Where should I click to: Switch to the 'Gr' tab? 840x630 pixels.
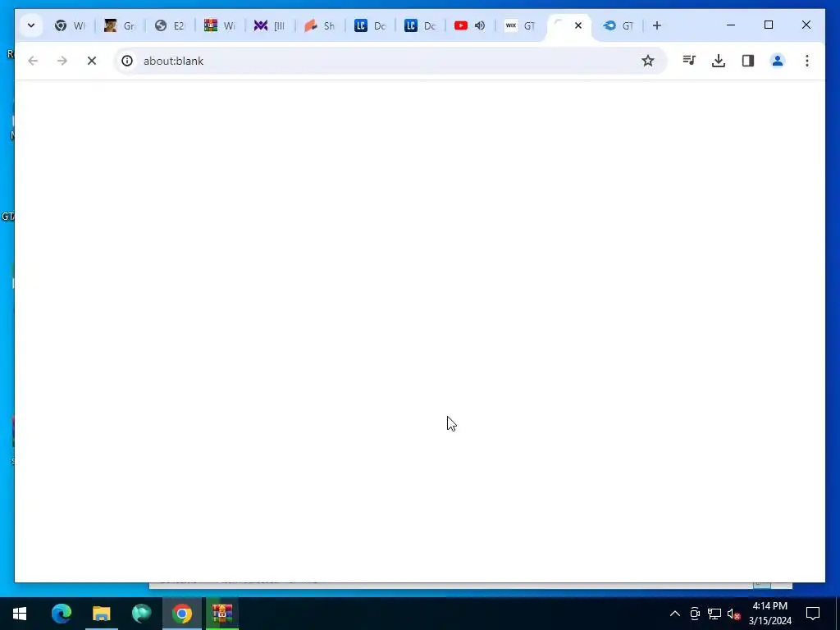click(120, 25)
